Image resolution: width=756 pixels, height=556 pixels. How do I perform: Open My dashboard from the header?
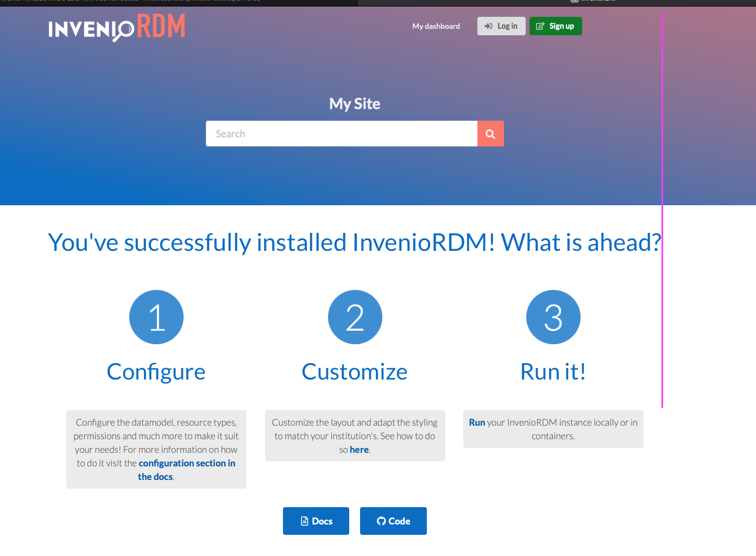coord(436,26)
